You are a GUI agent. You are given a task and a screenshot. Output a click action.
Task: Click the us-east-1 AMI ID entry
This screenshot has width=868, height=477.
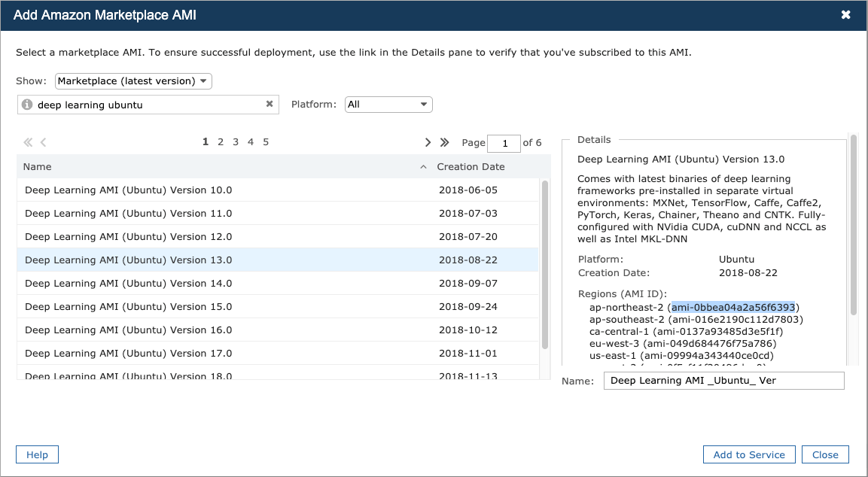point(681,355)
